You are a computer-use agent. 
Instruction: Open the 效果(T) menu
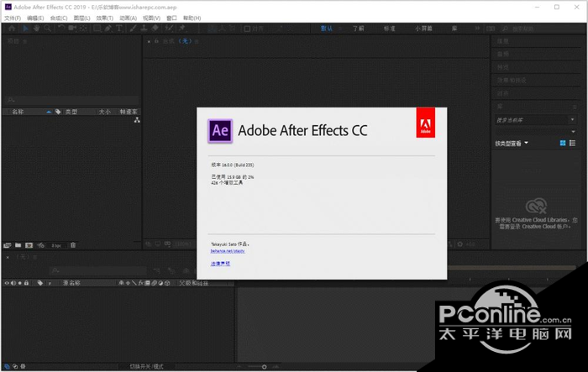tap(105, 18)
